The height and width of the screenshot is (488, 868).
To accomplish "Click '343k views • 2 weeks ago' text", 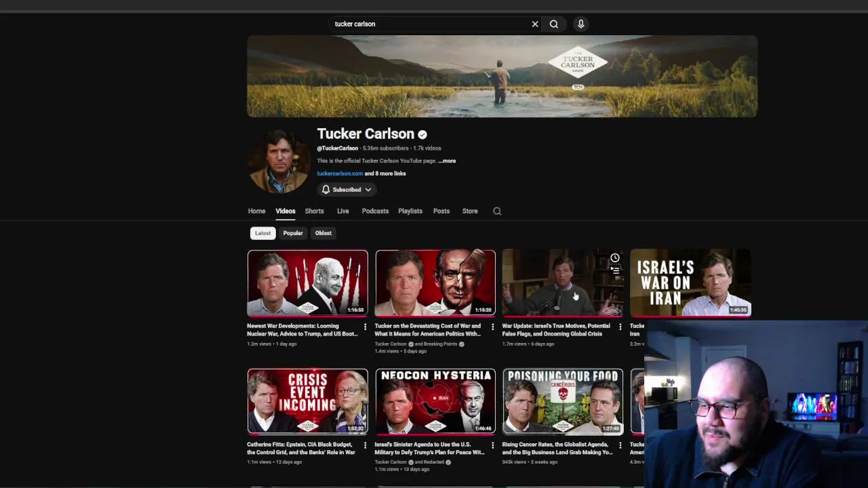I will 530,462.
